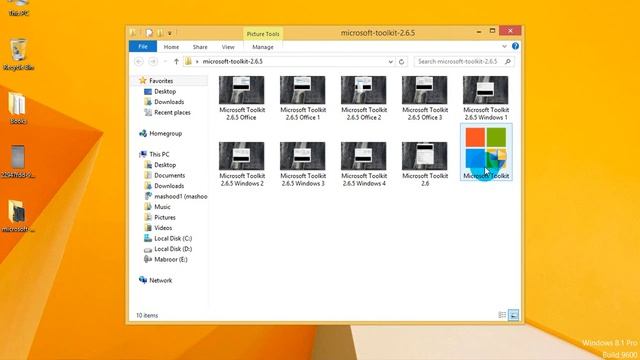Switch to Large icons view layout

(x=513, y=315)
